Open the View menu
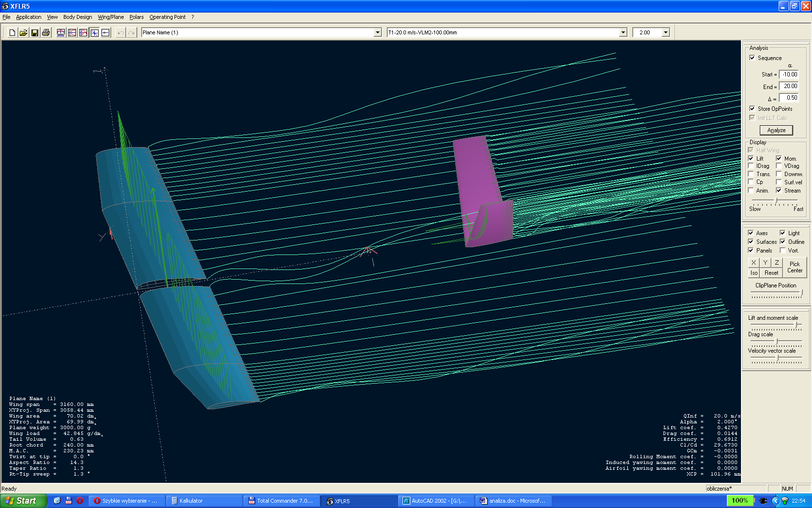812x508 pixels. click(52, 17)
